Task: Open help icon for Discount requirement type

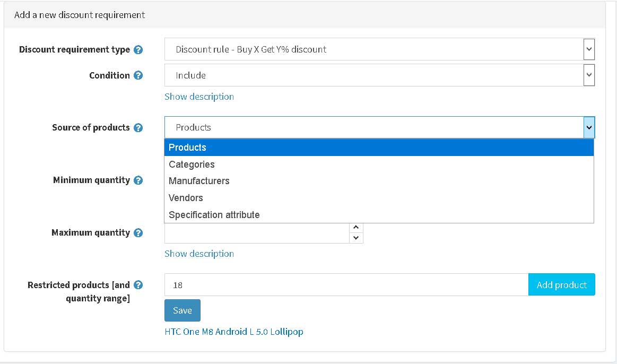Action: coord(138,49)
